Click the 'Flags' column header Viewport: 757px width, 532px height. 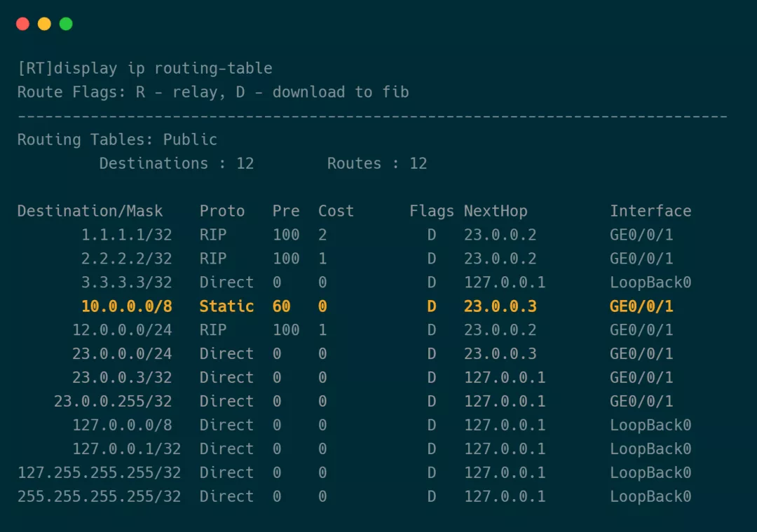point(432,211)
